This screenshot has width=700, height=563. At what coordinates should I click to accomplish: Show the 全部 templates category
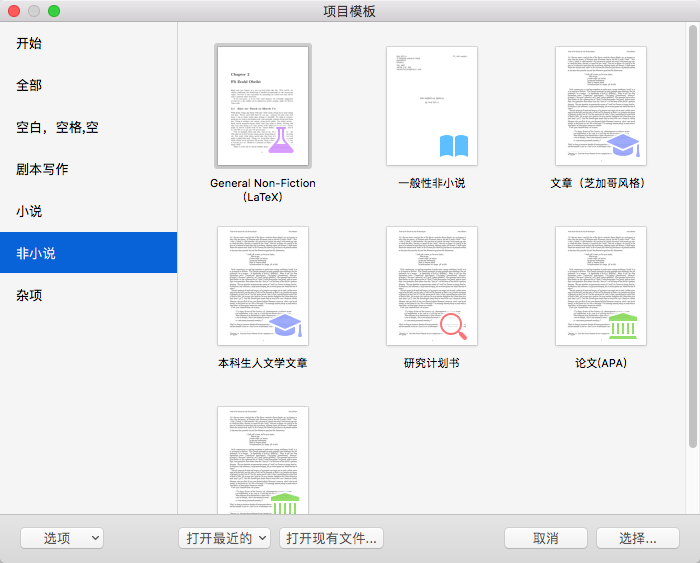88,85
